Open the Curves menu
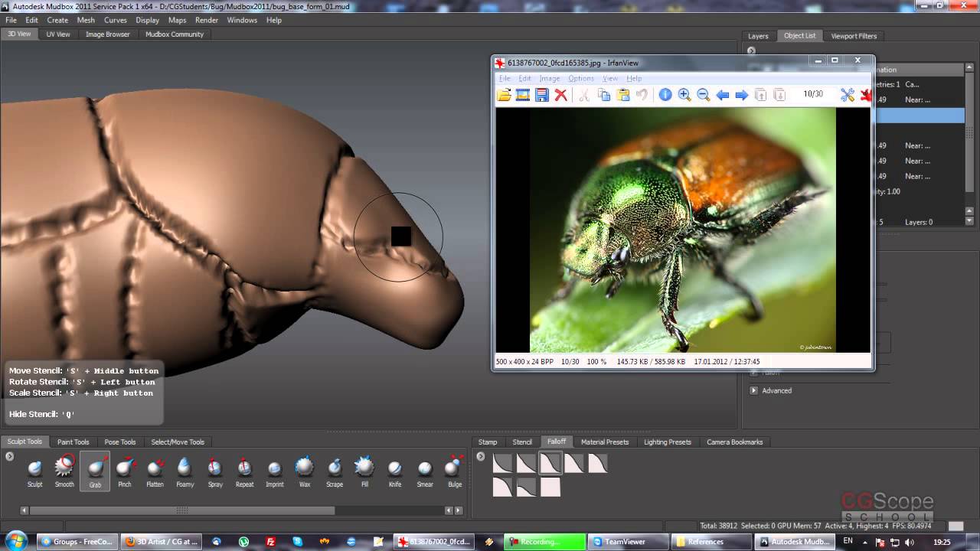The height and width of the screenshot is (551, 980). point(116,20)
